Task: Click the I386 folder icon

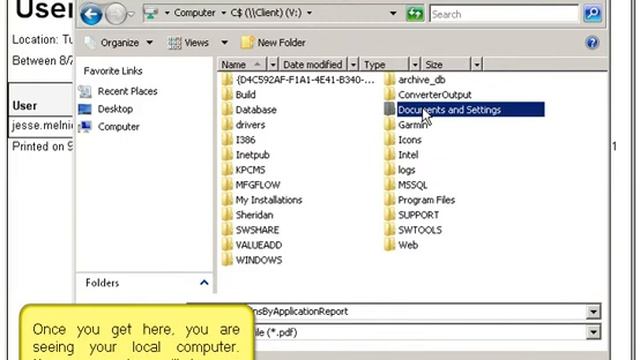Action: 227,140
